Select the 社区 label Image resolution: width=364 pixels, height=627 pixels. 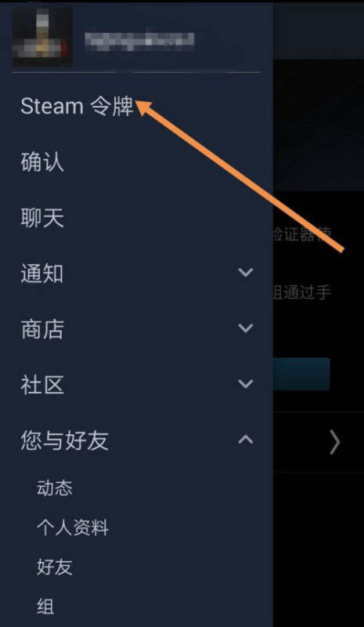[42, 386]
